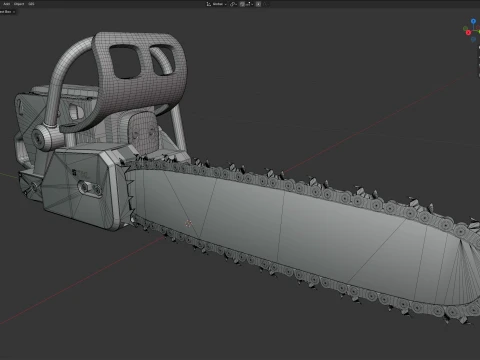Click the dim green negative Y gizmo axis
This screenshot has width=480, height=360.
465,28
